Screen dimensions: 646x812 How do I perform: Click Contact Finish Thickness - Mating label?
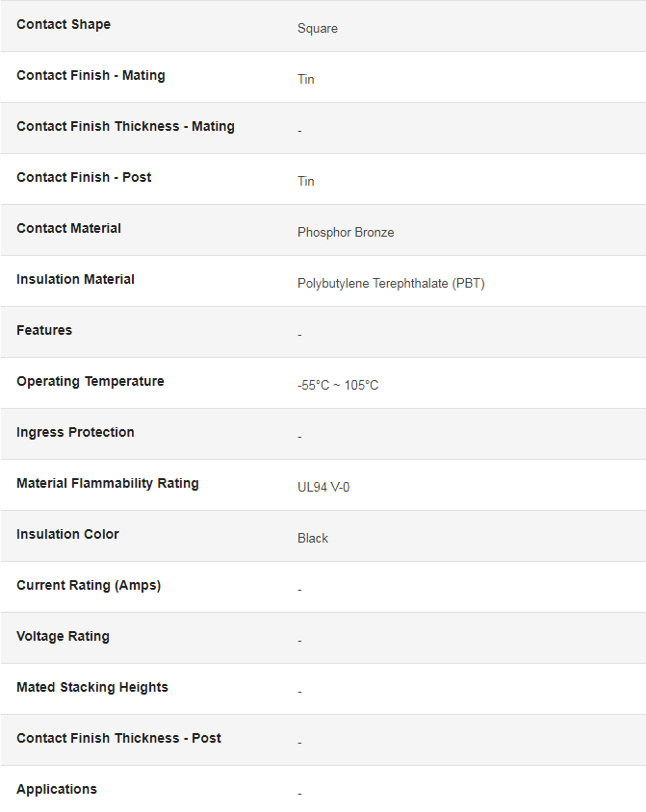point(125,126)
